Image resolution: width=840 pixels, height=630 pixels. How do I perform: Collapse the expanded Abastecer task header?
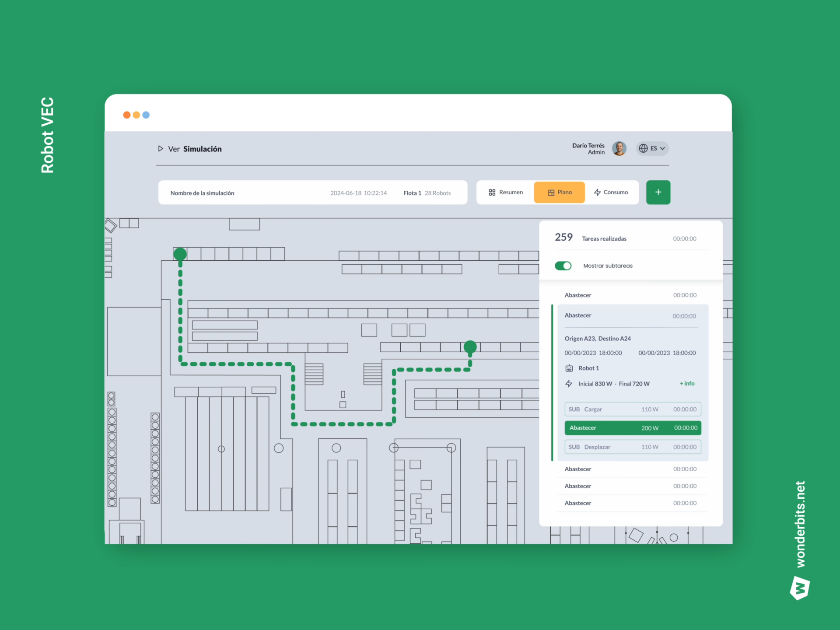(x=630, y=316)
